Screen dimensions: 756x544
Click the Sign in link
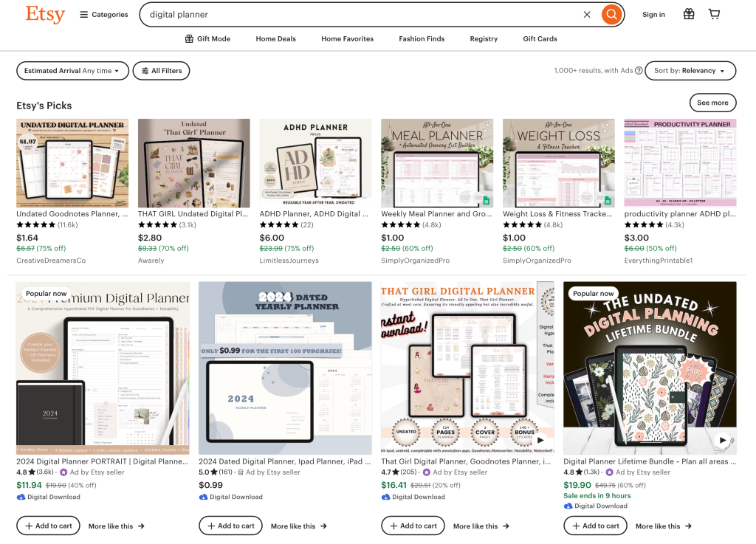653,15
